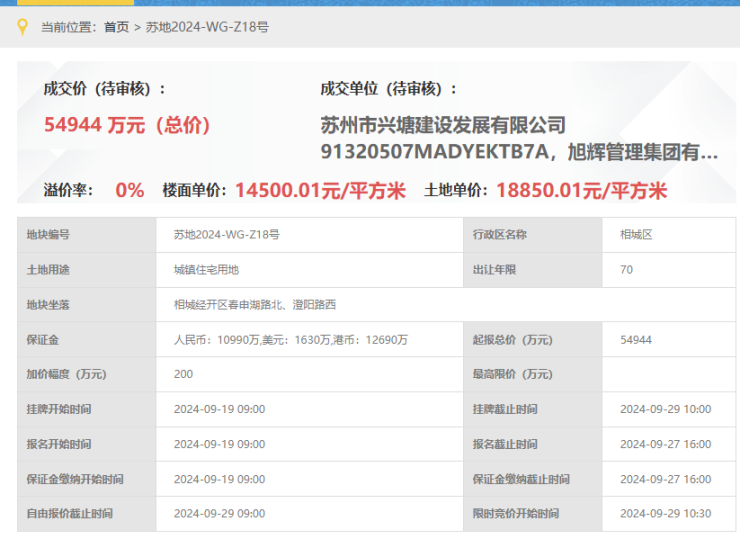This screenshot has height=539, width=740.
Task: Click the 保证金 header cell
Action: [87, 340]
